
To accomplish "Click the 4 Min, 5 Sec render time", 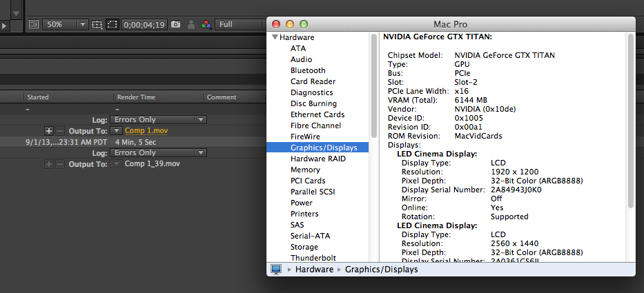I will [135, 143].
